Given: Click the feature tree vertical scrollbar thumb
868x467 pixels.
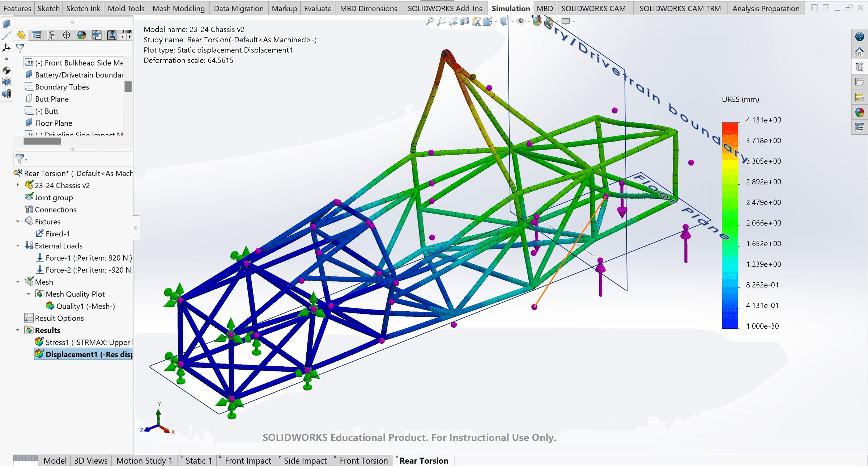Looking at the screenshot, I should pos(128,87).
